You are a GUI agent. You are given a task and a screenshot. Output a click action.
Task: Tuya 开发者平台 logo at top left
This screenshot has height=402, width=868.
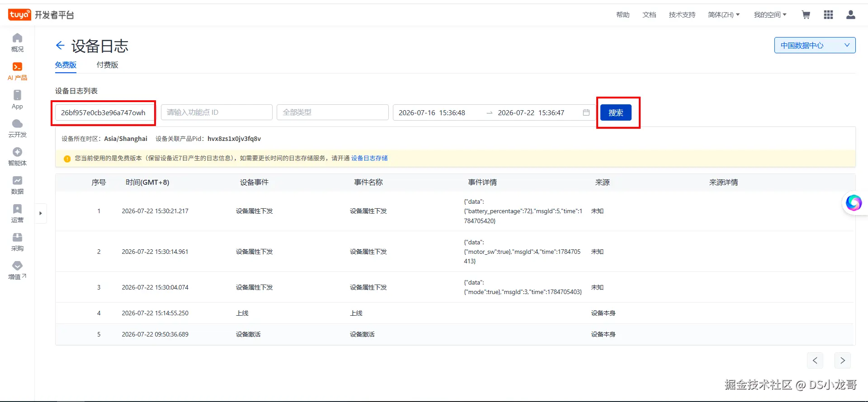(x=41, y=15)
